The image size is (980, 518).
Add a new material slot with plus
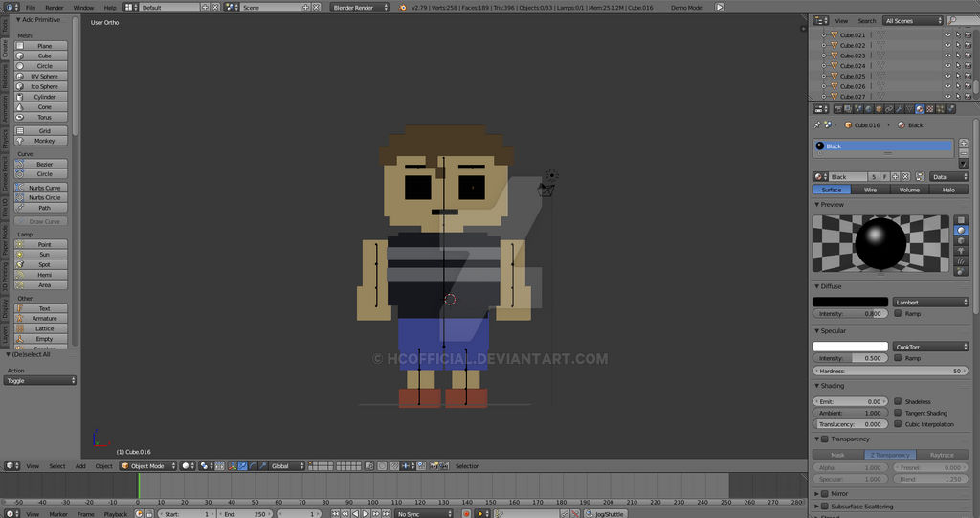click(964, 144)
